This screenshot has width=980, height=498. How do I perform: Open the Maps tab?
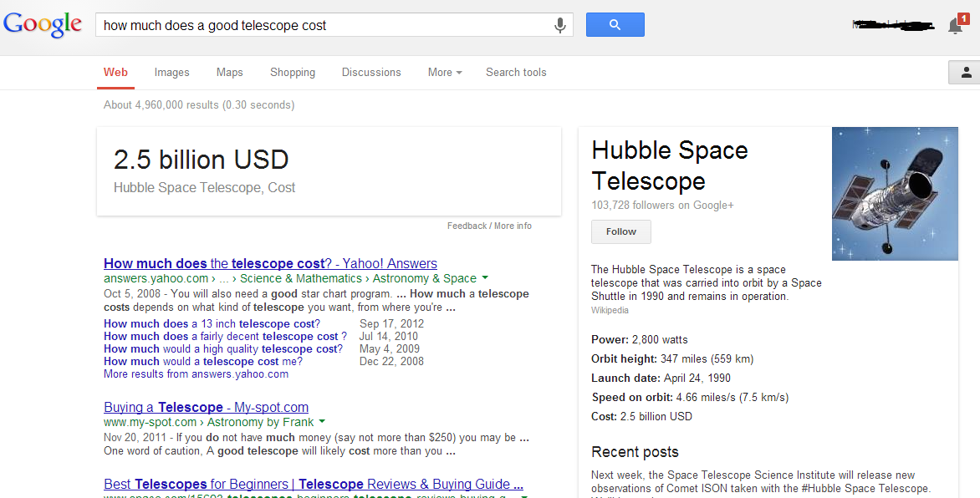(x=229, y=73)
